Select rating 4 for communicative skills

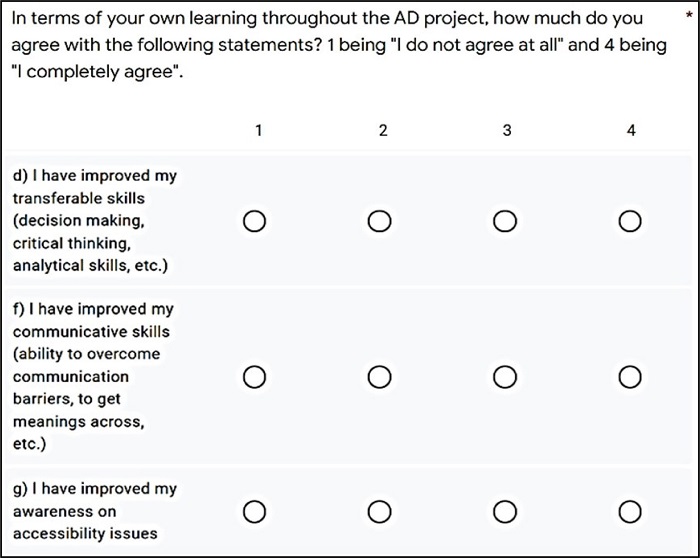click(630, 377)
